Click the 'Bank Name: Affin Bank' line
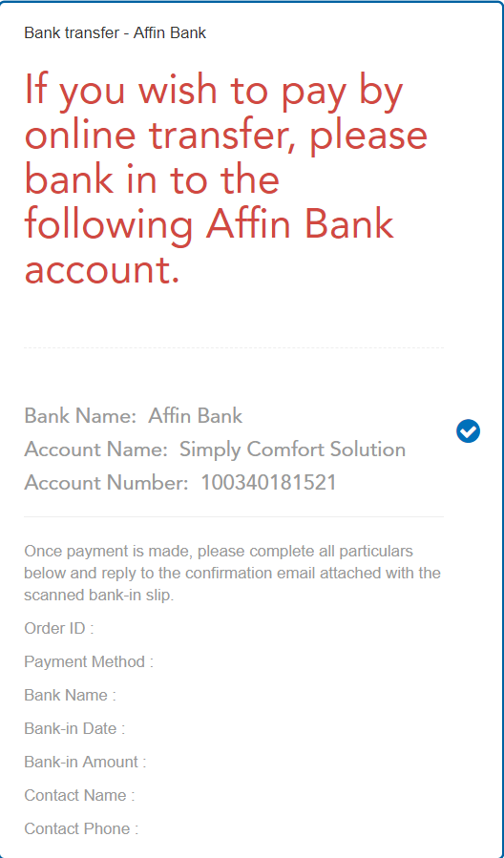 [x=133, y=416]
